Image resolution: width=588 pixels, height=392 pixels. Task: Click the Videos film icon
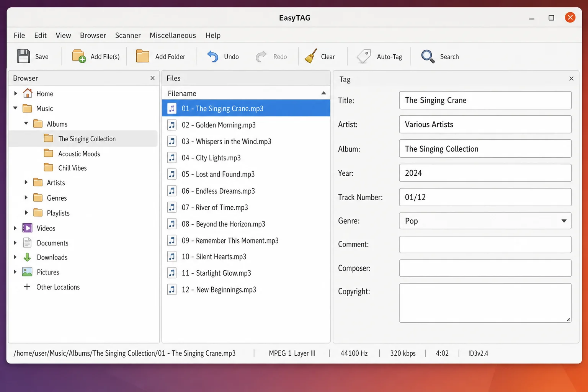pos(27,228)
